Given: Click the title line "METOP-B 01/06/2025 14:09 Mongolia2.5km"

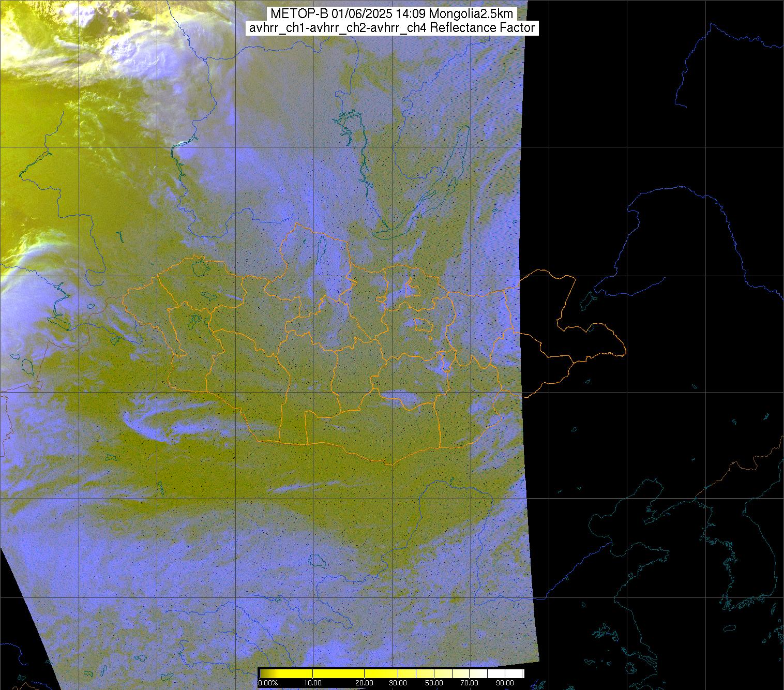Looking at the screenshot, I should [391, 14].
